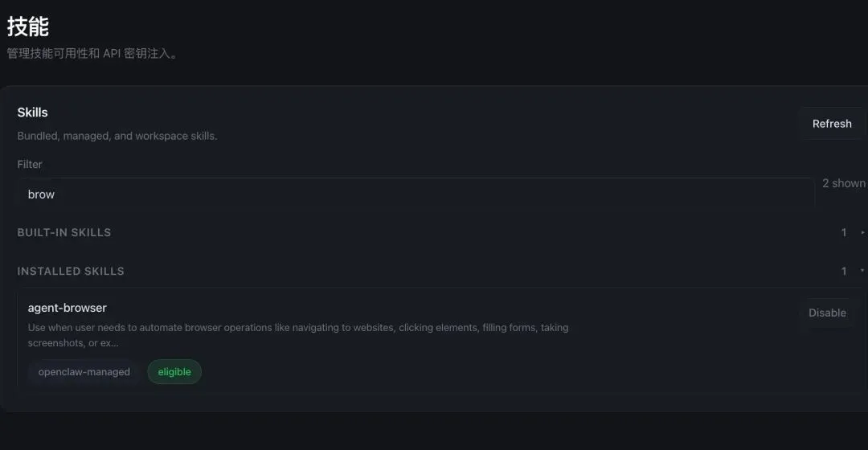Click the BUILT-IN SKILLS header label
The height and width of the screenshot is (450, 868).
coord(64,233)
